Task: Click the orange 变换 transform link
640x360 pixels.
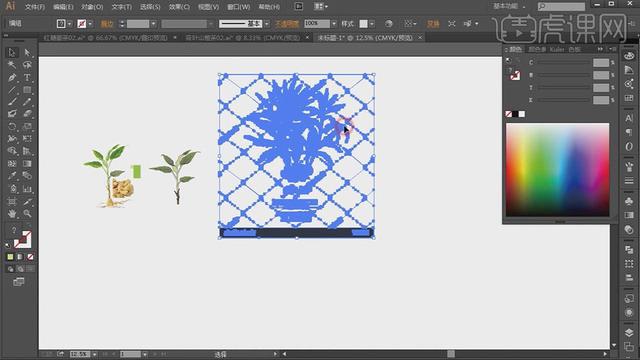Action: [433, 24]
